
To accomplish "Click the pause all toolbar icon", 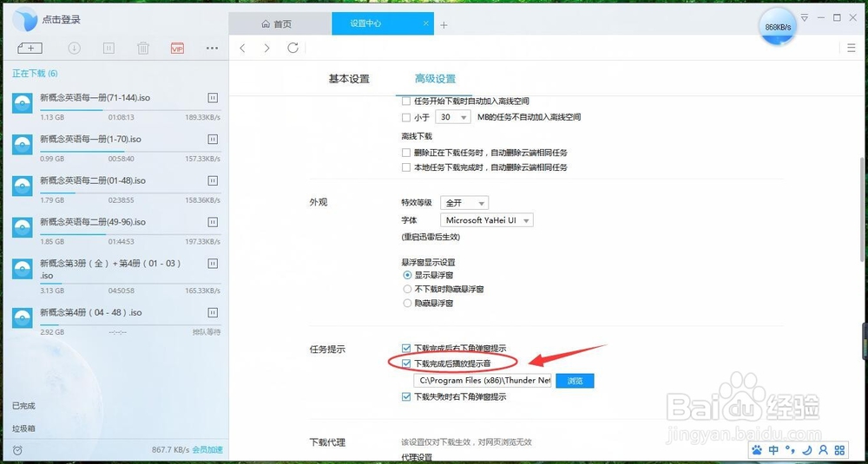I will [x=108, y=48].
